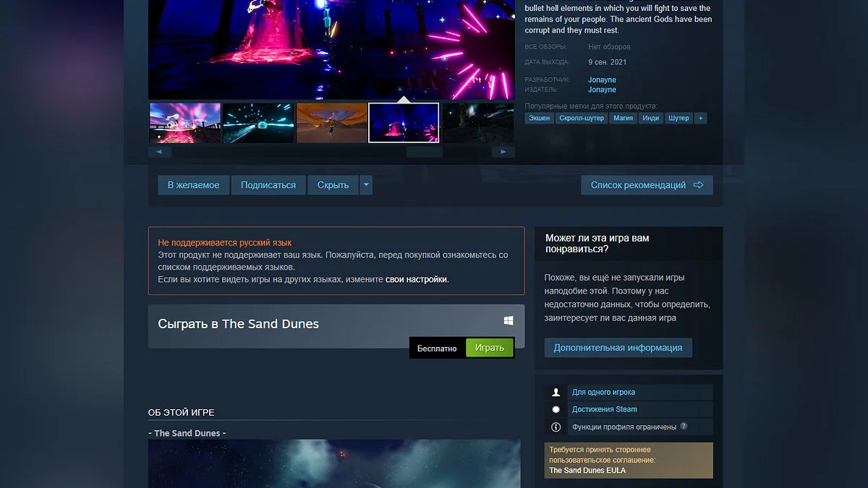This screenshot has width=868, height=488.
Task: Open The Sand Dunes EULA link
Action: 587,470
